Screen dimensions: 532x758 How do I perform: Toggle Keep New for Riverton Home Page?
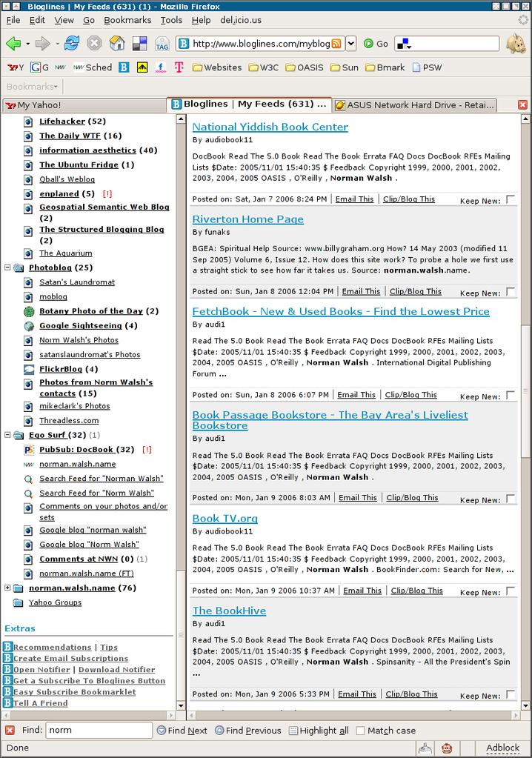[511, 291]
